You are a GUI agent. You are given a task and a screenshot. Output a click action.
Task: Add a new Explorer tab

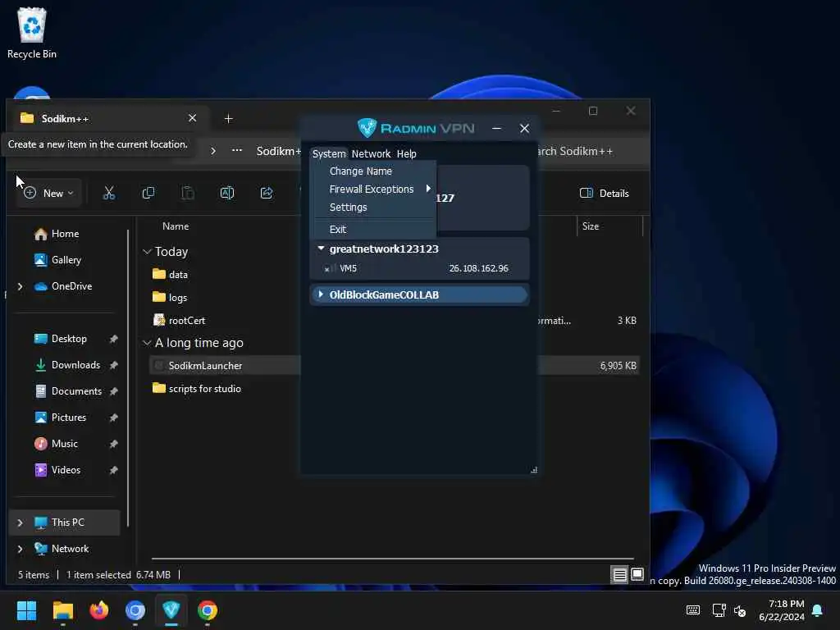[228, 118]
